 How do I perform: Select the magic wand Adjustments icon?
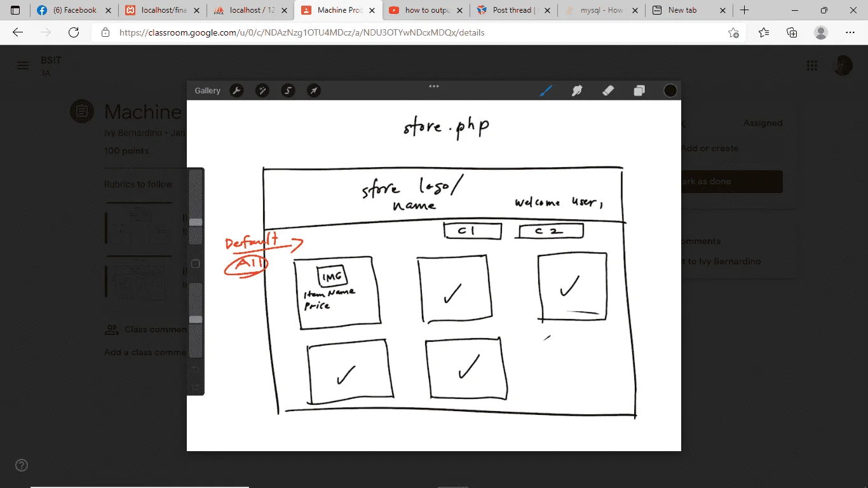[262, 91]
